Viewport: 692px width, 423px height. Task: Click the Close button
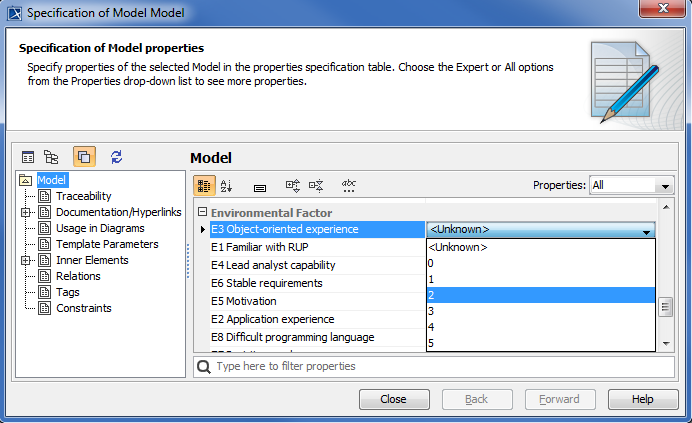(393, 399)
